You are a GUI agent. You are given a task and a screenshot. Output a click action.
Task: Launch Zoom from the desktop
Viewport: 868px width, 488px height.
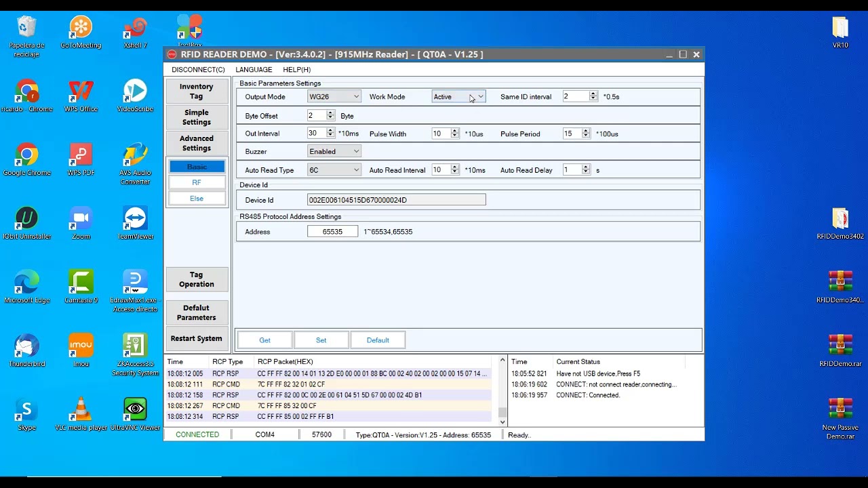(81, 223)
